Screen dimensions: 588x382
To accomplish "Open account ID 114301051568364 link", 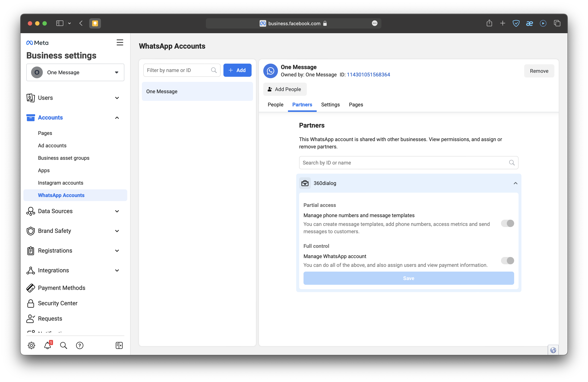I will point(368,75).
